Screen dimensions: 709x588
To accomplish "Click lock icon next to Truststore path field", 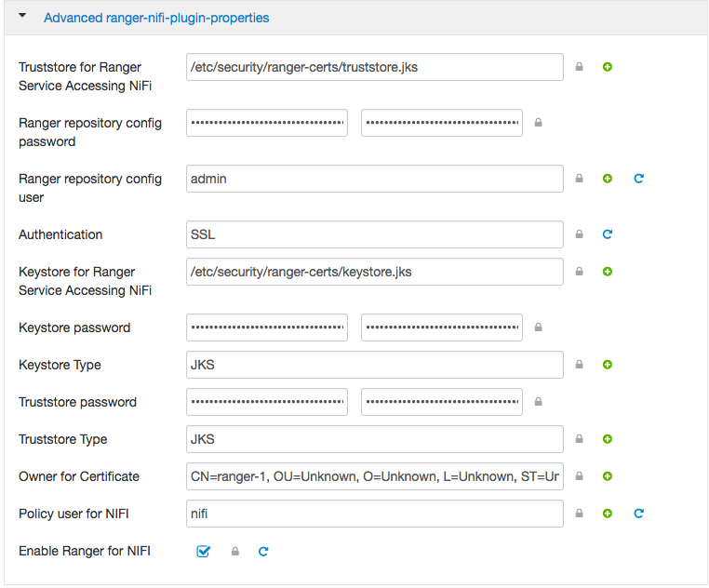I will [x=579, y=67].
